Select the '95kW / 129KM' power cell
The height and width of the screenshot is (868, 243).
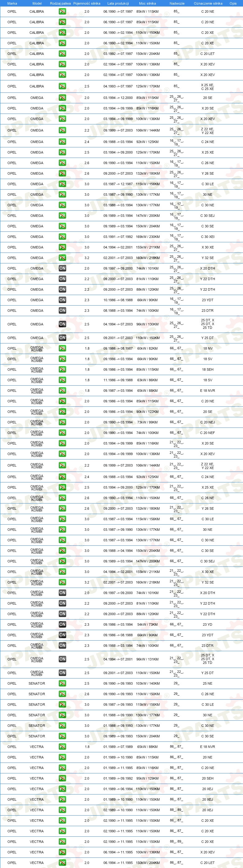(x=148, y=778)
